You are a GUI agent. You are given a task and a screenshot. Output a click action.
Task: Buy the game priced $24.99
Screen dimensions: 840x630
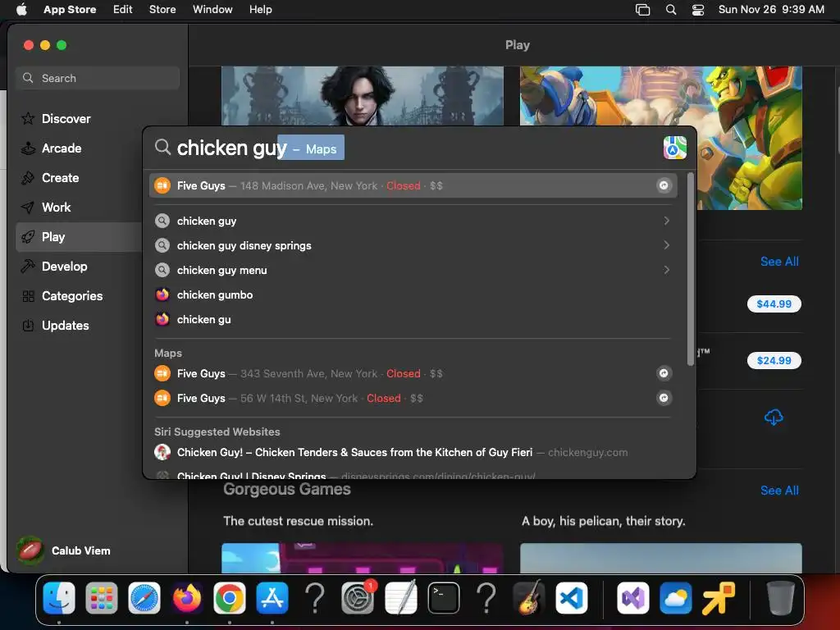(x=774, y=361)
